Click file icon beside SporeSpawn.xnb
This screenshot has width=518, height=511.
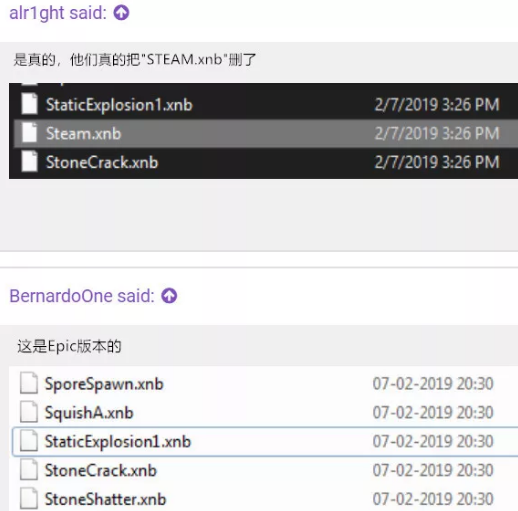pyautogui.click(x=29, y=384)
